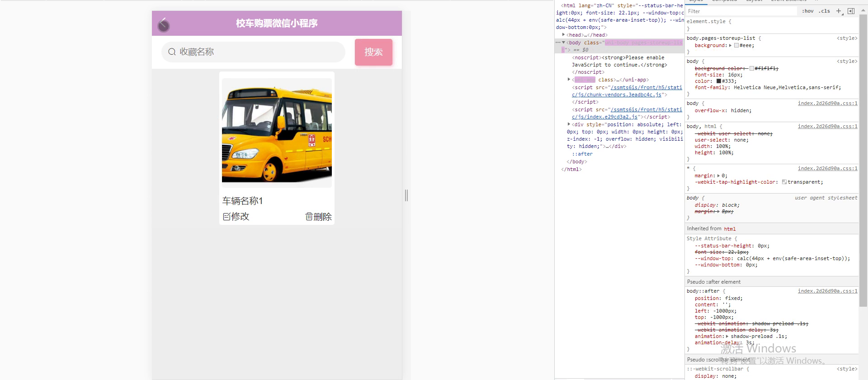Click the position: fixed declaration

point(718,298)
